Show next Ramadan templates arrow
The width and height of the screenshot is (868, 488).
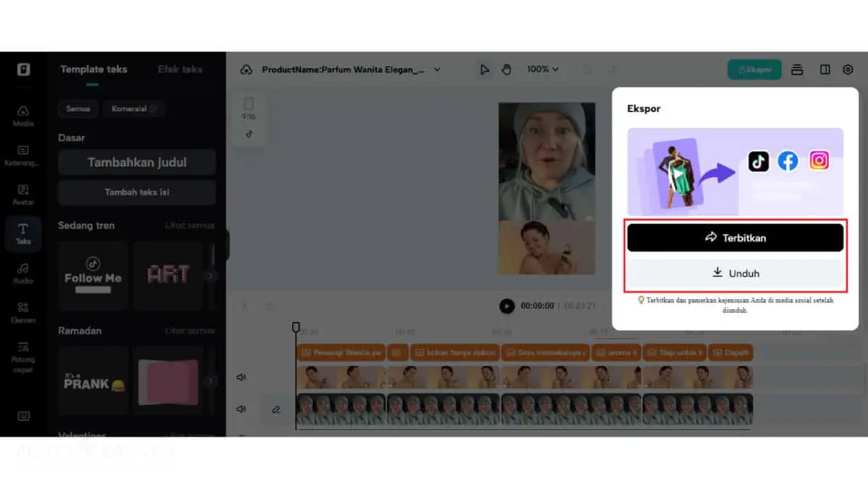(210, 380)
